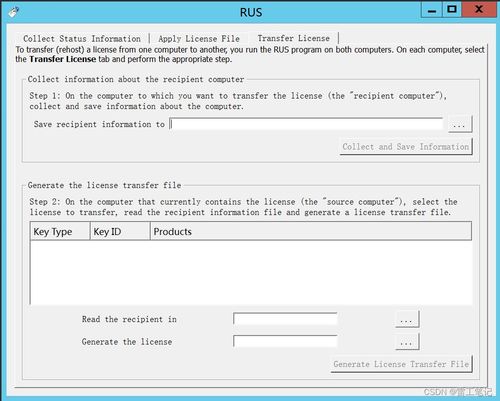Focus the Generate the license field
Image resolution: width=500 pixels, height=401 pixels.
coord(285,341)
